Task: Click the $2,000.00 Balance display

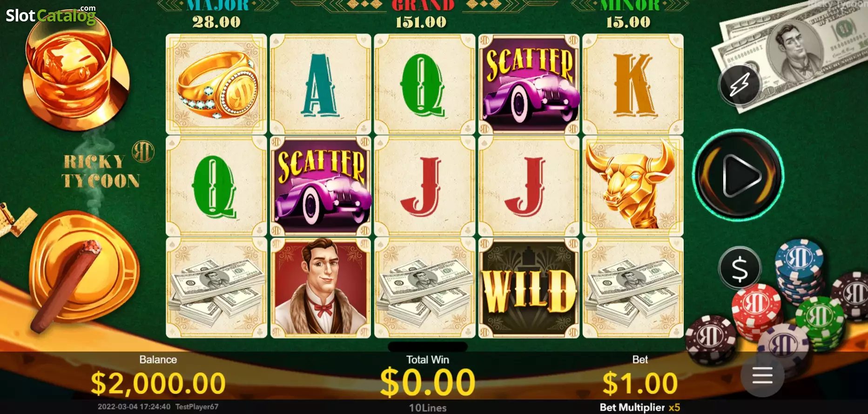Action: click(158, 383)
